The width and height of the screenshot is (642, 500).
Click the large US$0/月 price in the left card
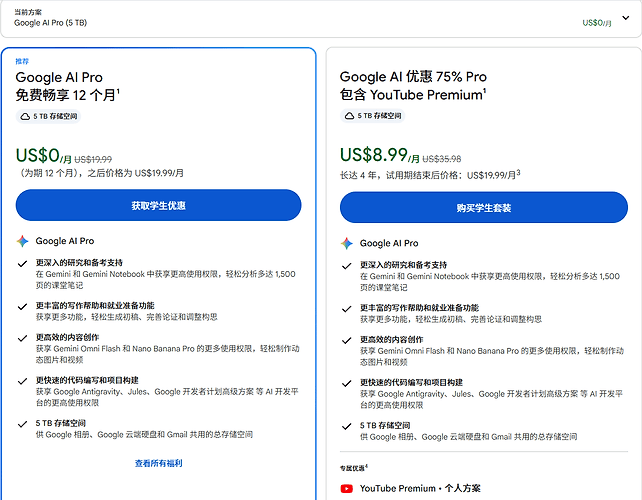(x=43, y=156)
